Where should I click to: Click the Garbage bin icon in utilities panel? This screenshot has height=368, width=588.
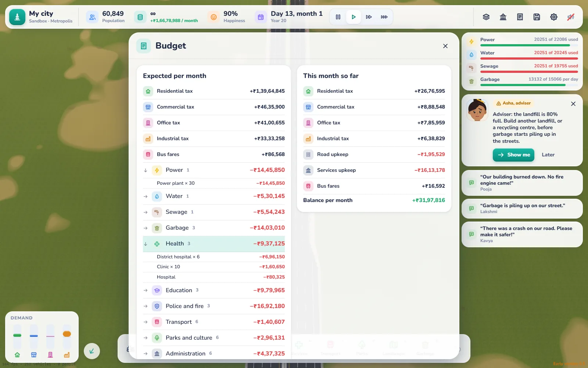coord(472,81)
